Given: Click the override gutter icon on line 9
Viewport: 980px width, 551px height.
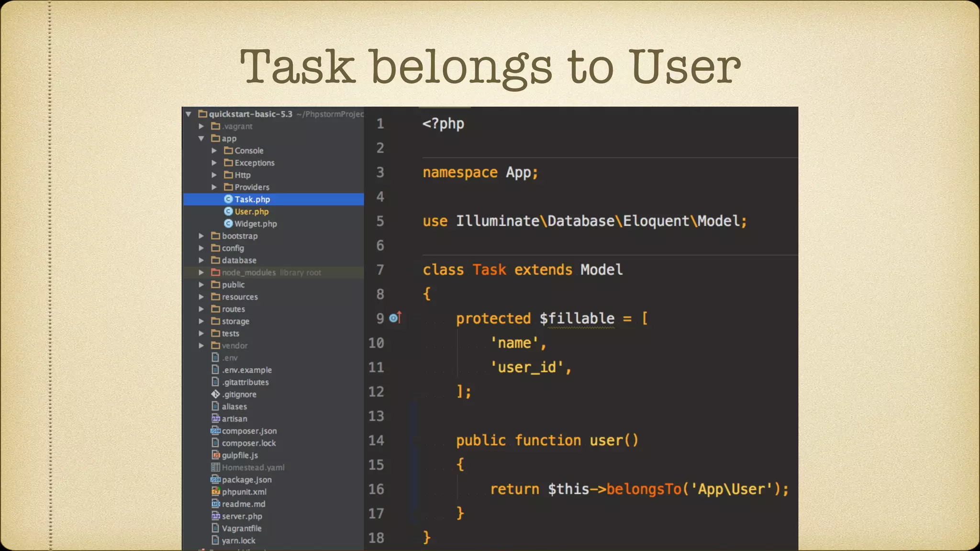Looking at the screenshot, I should coord(395,318).
